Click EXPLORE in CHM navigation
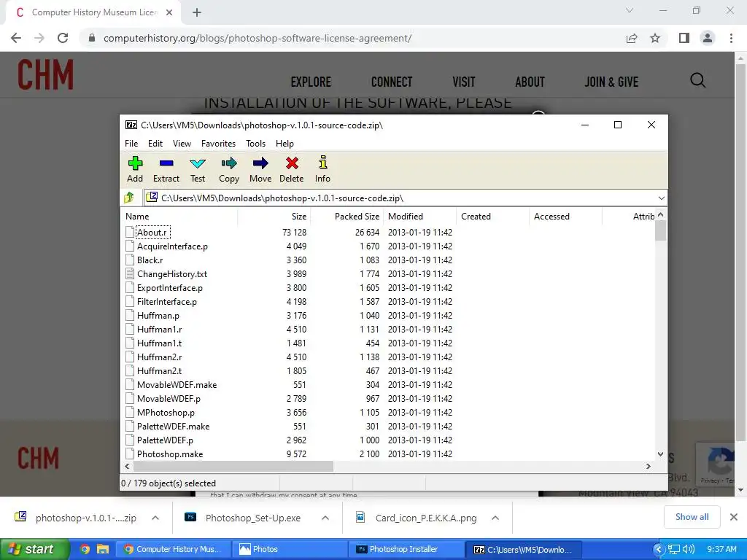The width and height of the screenshot is (747, 560). tap(311, 82)
